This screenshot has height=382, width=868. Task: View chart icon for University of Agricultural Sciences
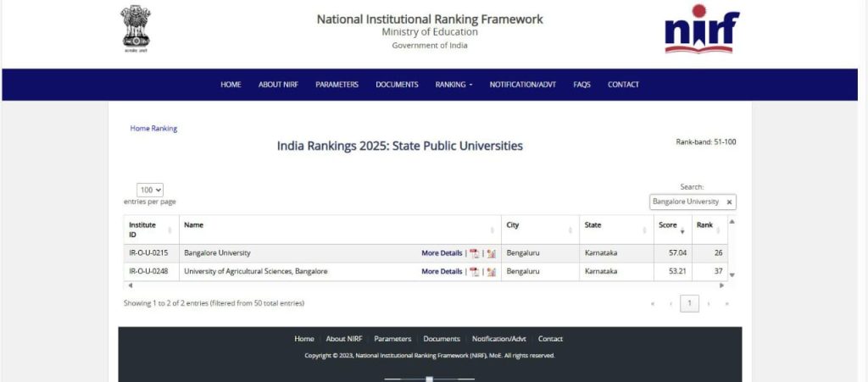(491, 272)
